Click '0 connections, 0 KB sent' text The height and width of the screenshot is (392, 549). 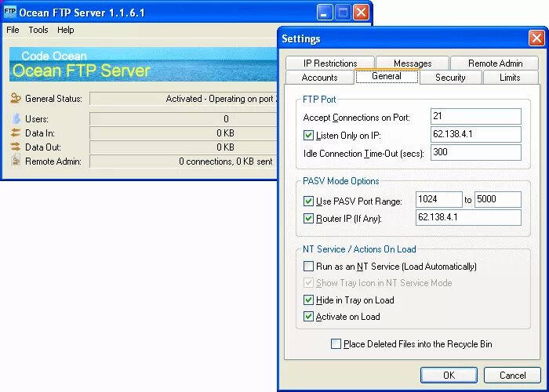(226, 162)
